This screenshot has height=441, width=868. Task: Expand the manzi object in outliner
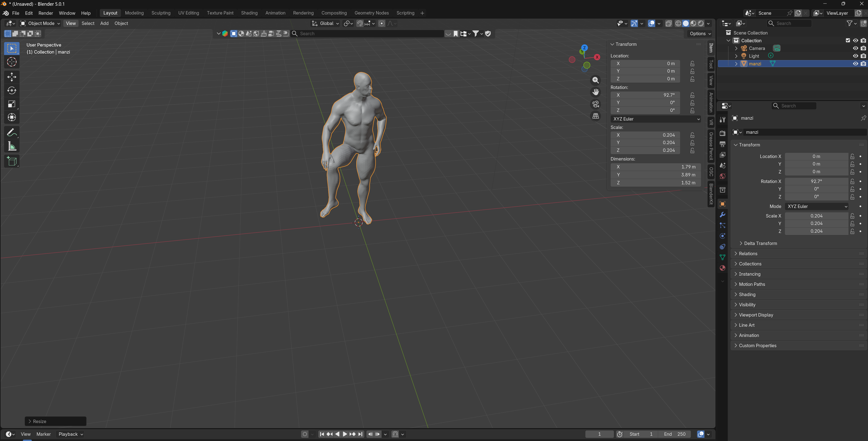coord(736,64)
